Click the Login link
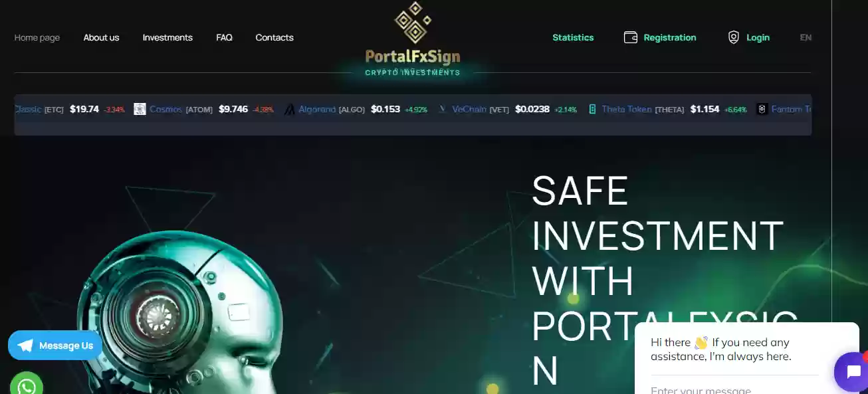The image size is (868, 394). 758,38
